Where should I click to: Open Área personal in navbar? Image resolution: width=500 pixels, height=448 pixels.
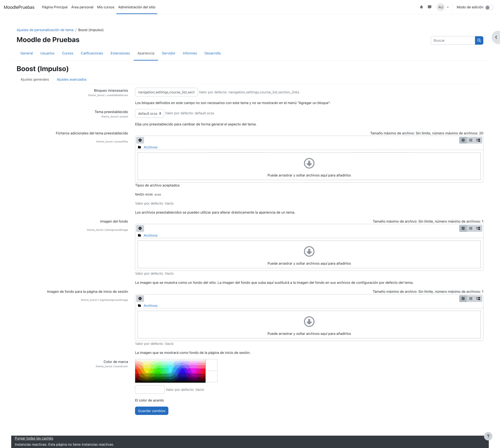tap(82, 7)
